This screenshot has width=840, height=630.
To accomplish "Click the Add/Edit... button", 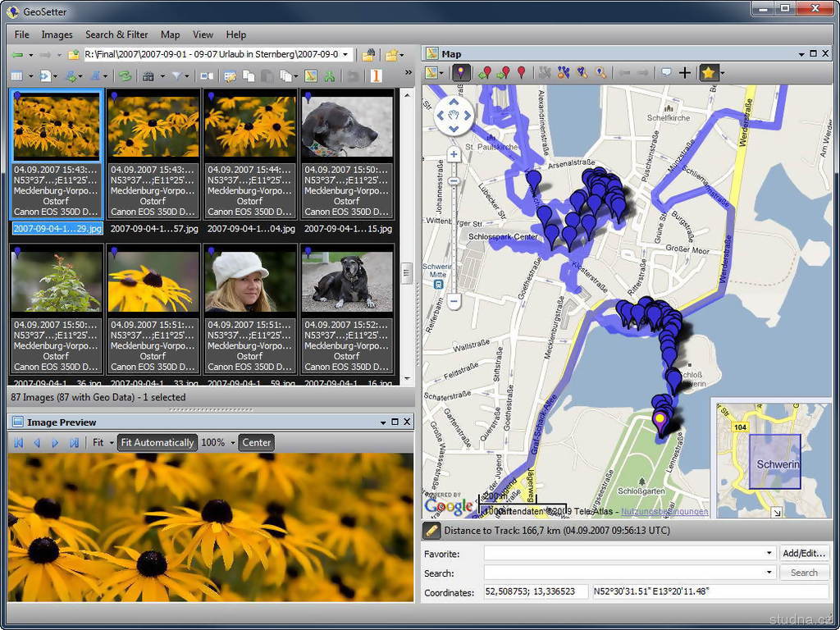I will pos(804,554).
